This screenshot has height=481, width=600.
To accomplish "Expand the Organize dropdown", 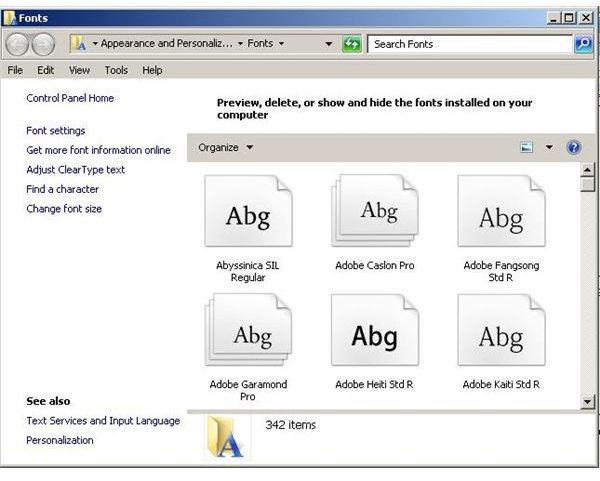I will (x=226, y=147).
